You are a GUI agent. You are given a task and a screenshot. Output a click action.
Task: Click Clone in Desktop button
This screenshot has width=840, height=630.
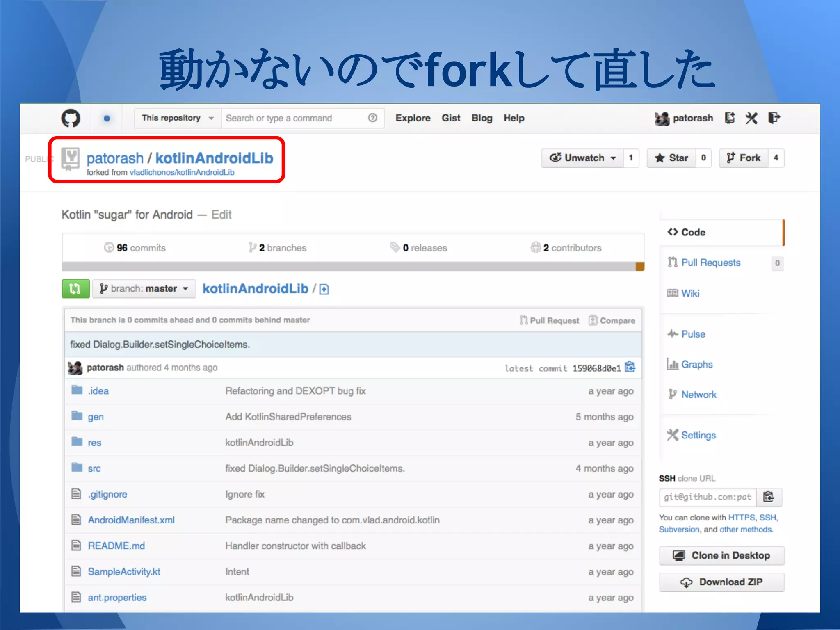(721, 555)
